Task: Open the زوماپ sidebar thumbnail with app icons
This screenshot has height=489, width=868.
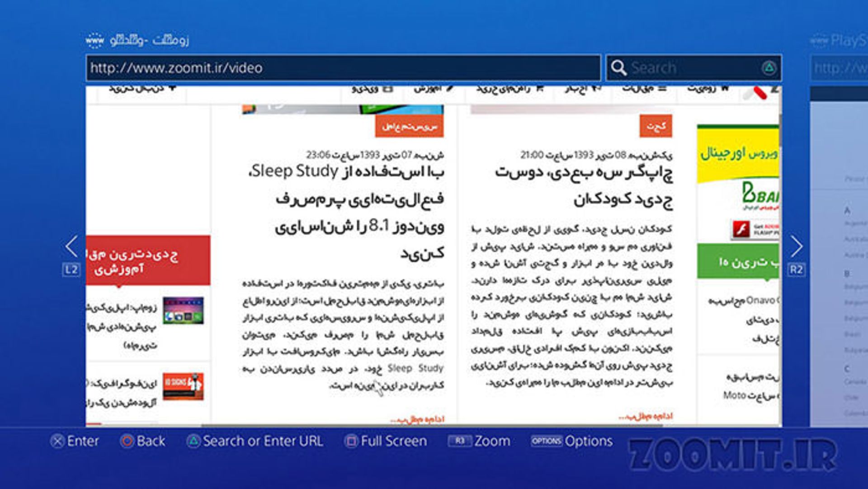Action: coord(183,310)
